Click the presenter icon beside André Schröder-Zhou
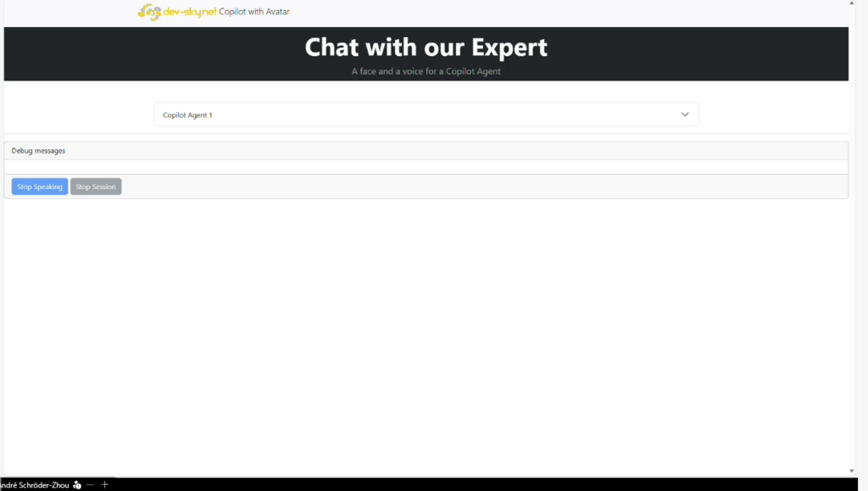Image resolution: width=868 pixels, height=491 pixels. pos(77,485)
